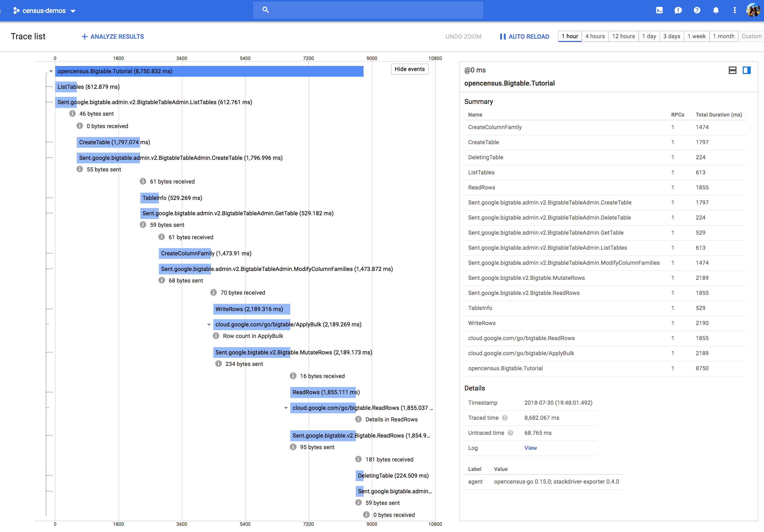The width and height of the screenshot is (764, 532).
Task: Collapse the cloud.google.com/go/bigtable.ReadRows span
Action: click(286, 408)
